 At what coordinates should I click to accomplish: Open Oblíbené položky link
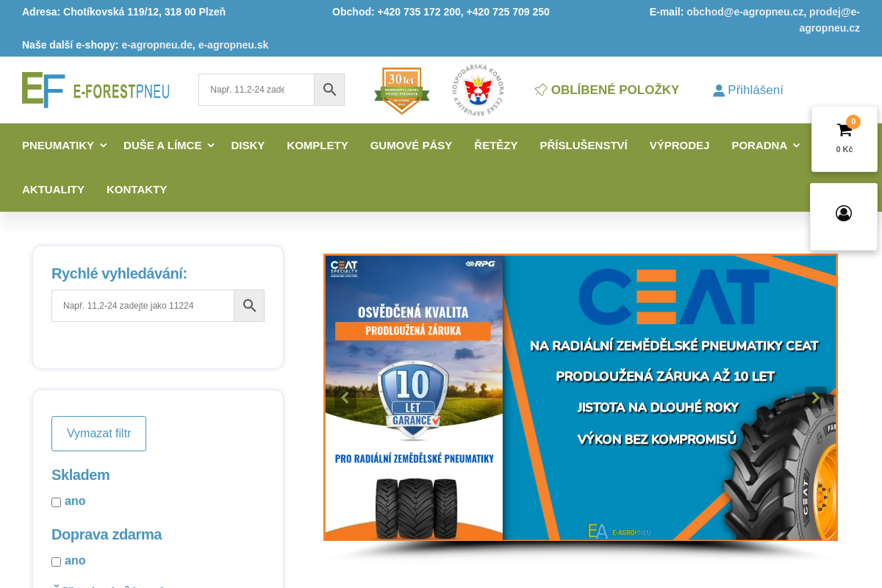pyautogui.click(x=615, y=90)
